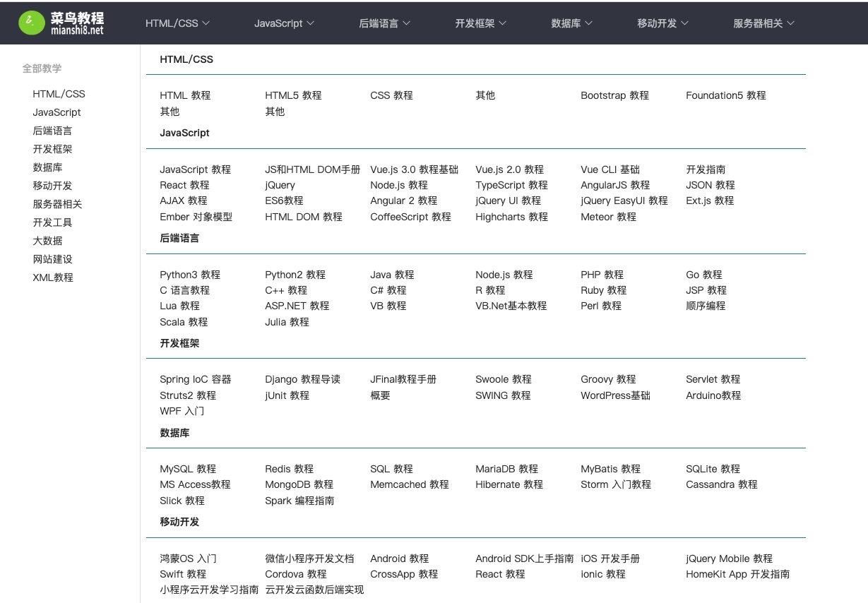
Task: Go to XML教程 in the left sidebar
Action: pos(53,277)
